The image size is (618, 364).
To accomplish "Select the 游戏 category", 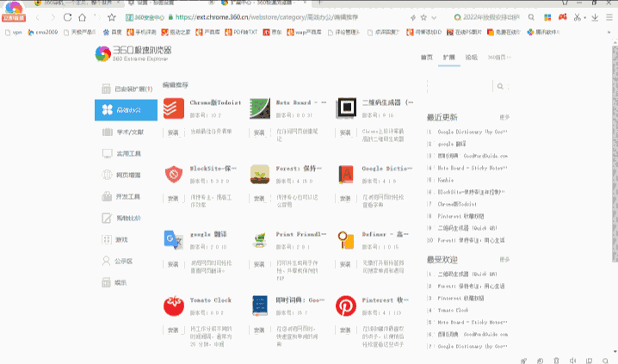I will pos(127,239).
